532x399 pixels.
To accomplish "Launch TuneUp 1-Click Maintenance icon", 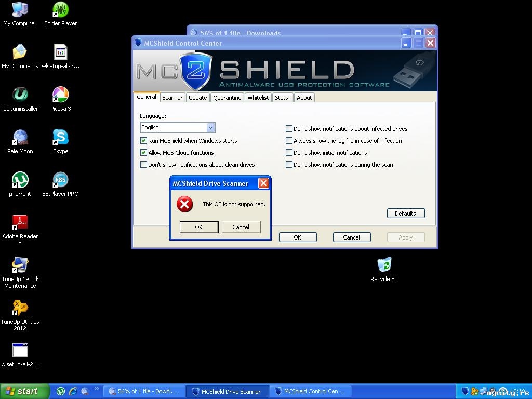I will tap(20, 273).
